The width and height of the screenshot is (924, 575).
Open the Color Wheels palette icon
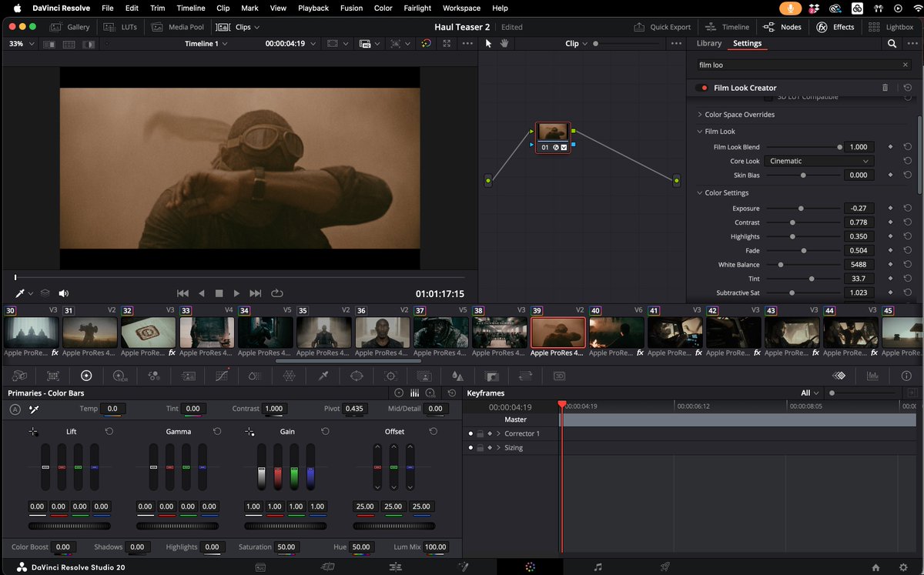point(86,376)
